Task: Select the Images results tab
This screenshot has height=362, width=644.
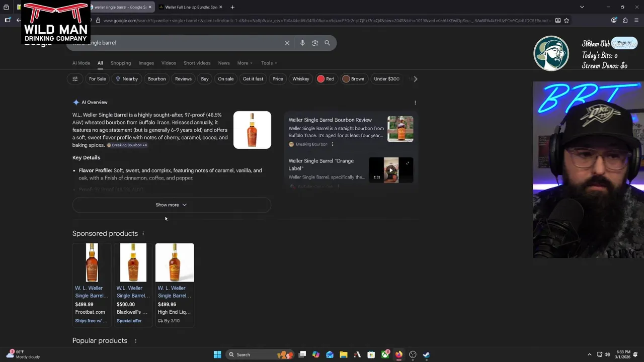Action: (146, 63)
